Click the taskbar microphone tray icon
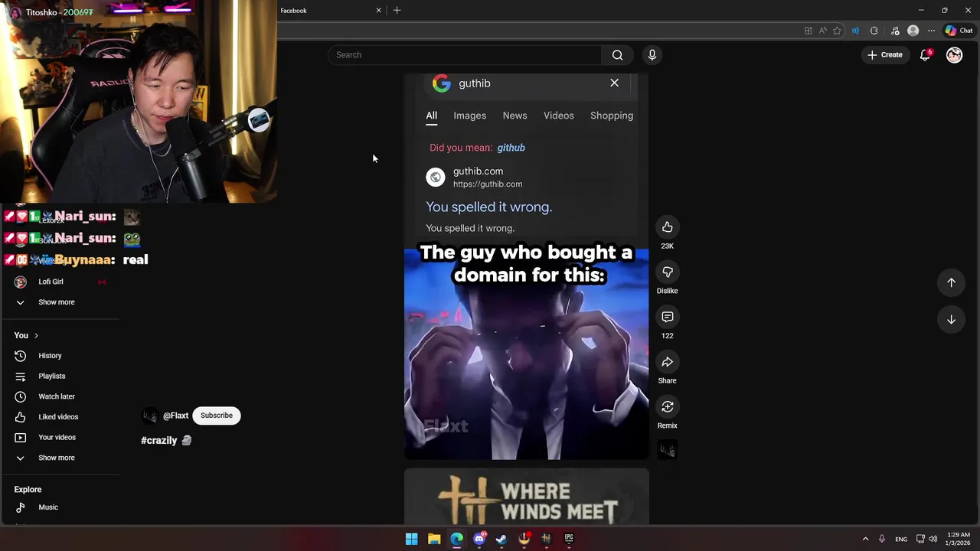This screenshot has width=980, height=551. coord(882,539)
